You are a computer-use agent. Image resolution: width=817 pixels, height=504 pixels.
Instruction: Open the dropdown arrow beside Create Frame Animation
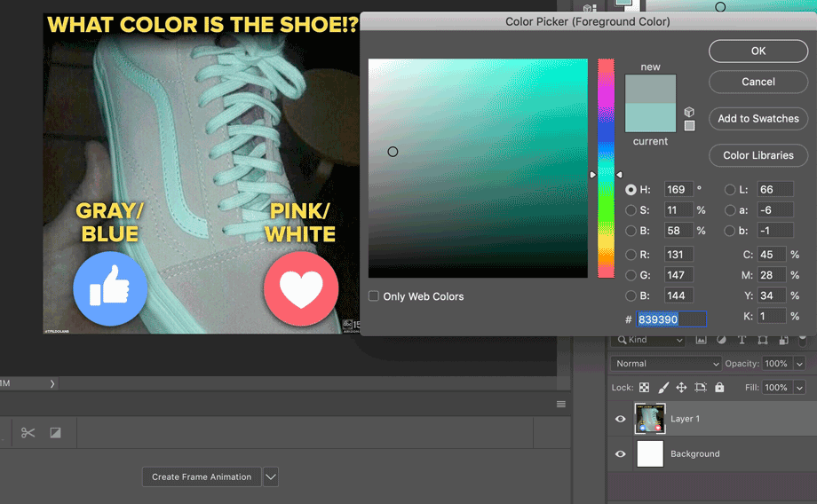coord(271,476)
